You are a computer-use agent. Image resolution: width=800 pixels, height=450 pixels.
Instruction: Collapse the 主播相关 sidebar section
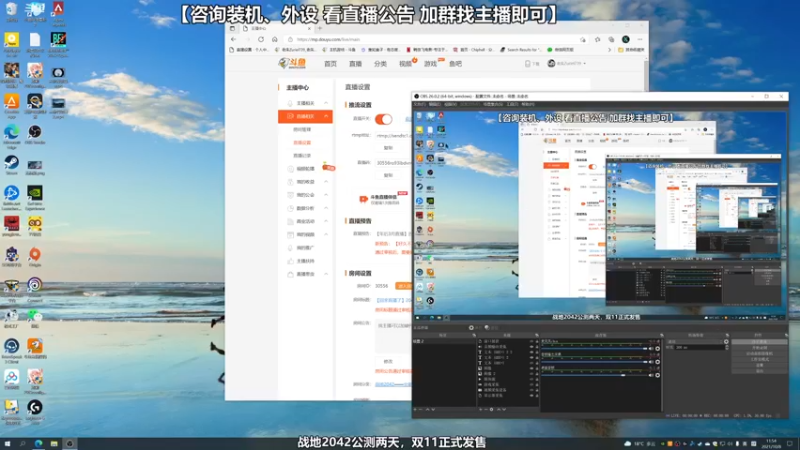click(326, 103)
